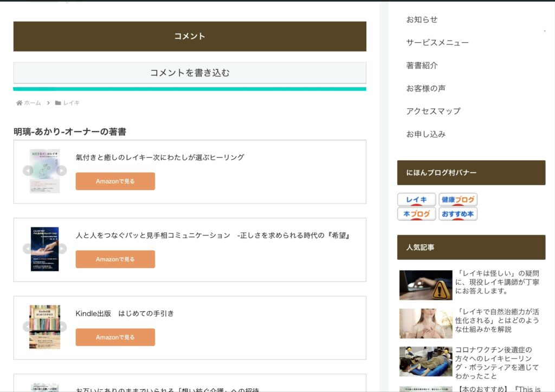Click the home icon in the breadcrumb

(20, 103)
